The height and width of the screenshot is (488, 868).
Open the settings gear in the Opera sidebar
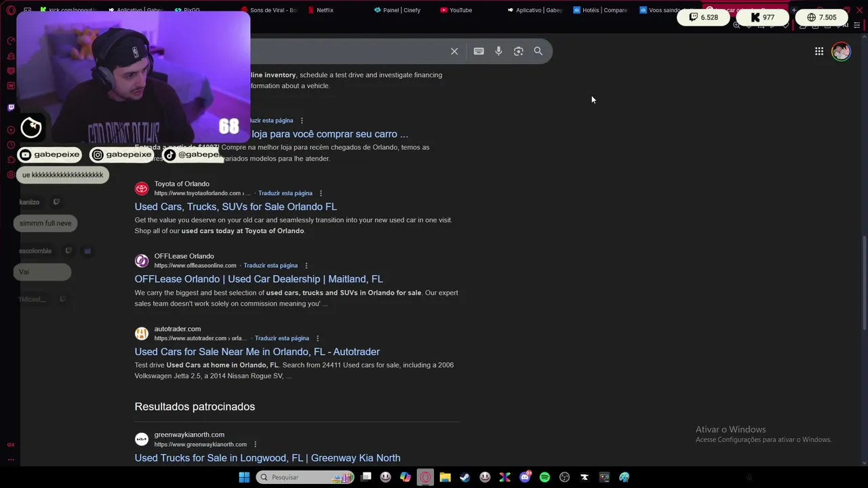click(x=11, y=175)
